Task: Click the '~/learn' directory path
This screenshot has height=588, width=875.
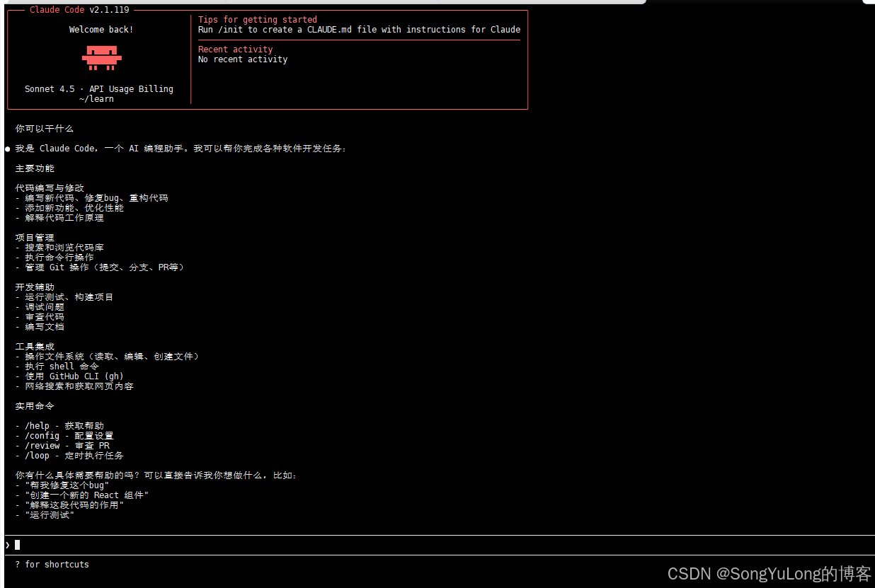Action: coord(96,99)
